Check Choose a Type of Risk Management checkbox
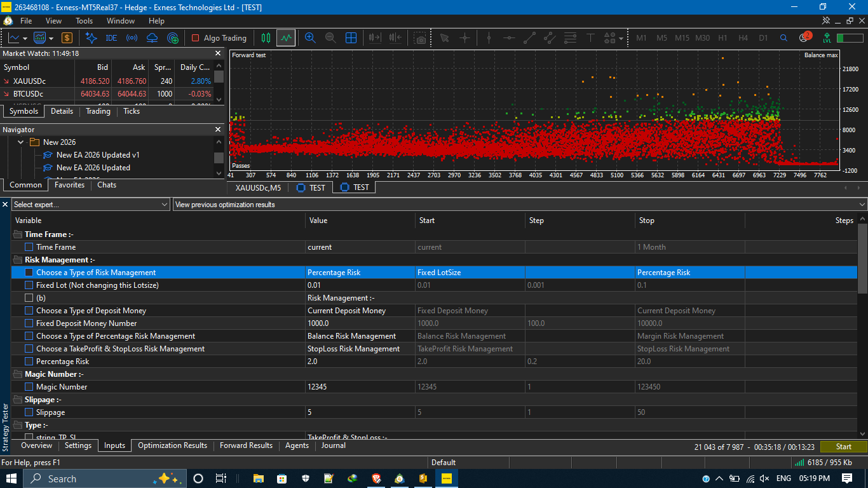This screenshot has height=488, width=868. click(x=29, y=273)
